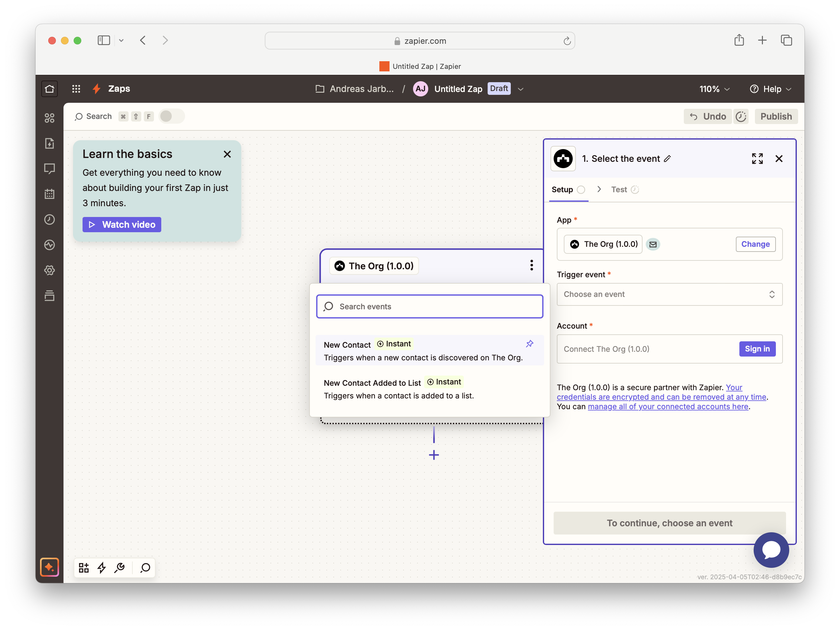This screenshot has height=630, width=840.
Task: Close the Select the event panel
Action: tap(779, 159)
